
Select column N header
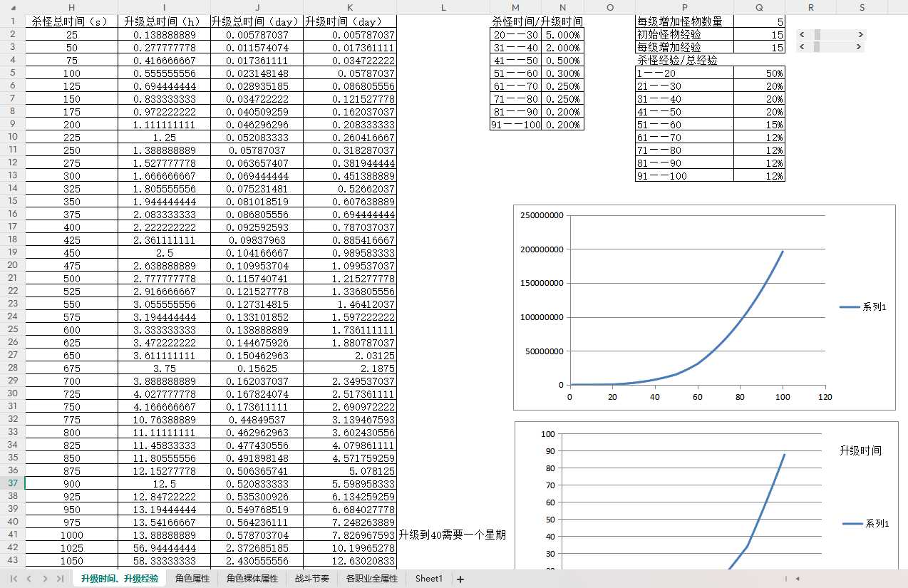(x=563, y=7)
